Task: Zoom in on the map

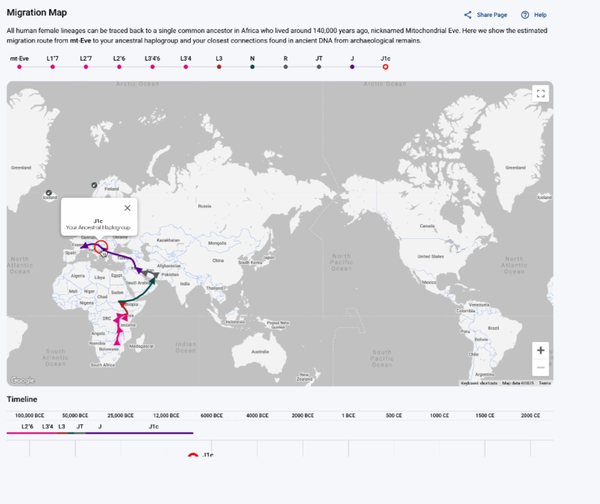Action: (540, 350)
